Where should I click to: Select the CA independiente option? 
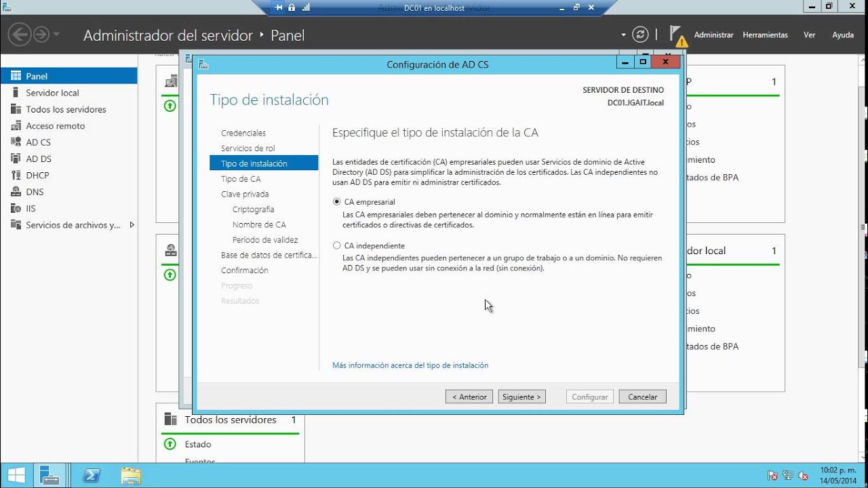pos(337,245)
